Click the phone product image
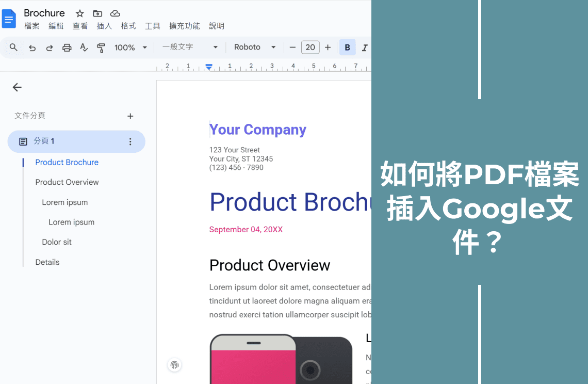The height and width of the screenshot is (384, 588). (x=281, y=359)
